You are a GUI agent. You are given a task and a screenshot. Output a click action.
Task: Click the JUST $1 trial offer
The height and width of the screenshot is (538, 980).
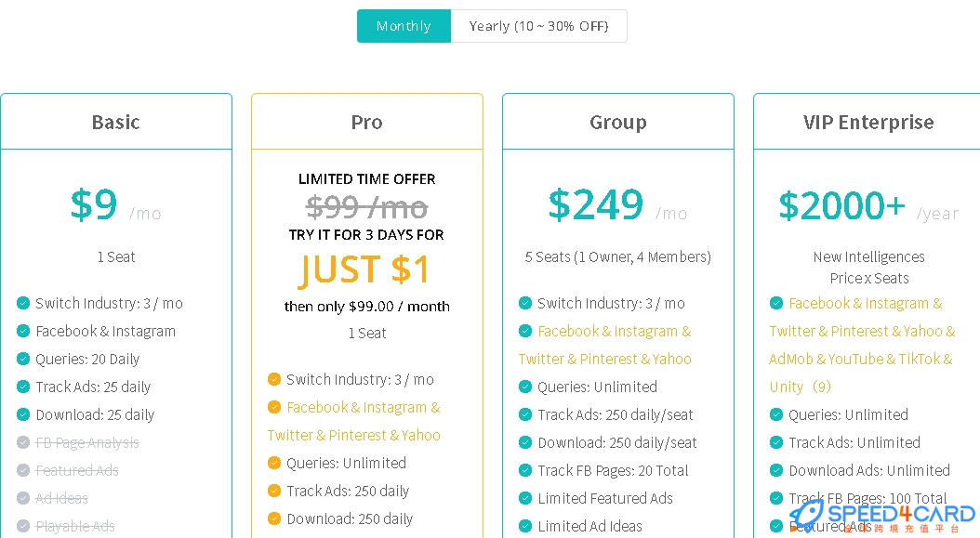pos(364,269)
